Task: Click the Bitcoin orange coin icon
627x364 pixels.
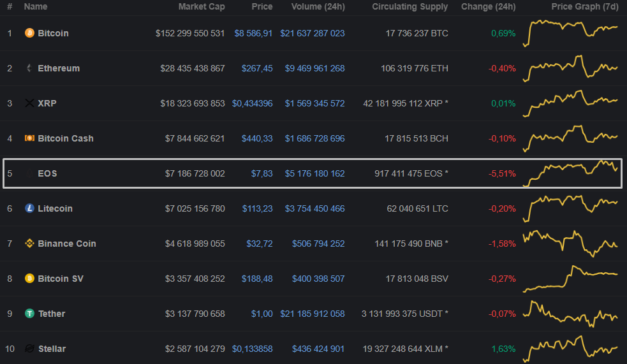Action: pyautogui.click(x=29, y=33)
